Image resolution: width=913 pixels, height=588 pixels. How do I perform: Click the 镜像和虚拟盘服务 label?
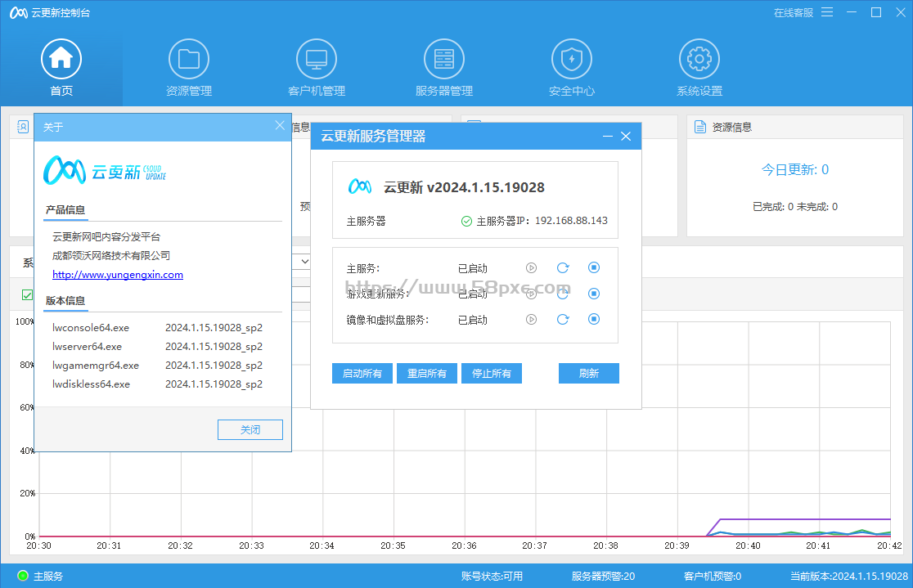coord(387,320)
